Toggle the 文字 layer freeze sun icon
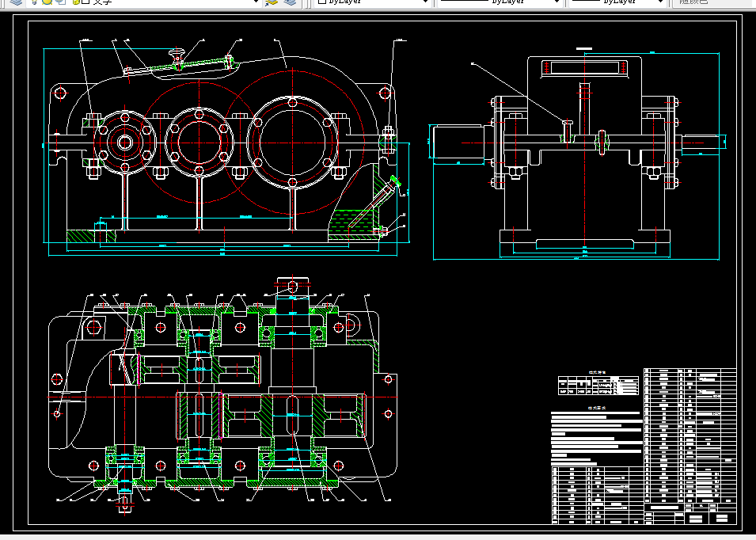This screenshot has width=756, height=540. tap(47, 2)
